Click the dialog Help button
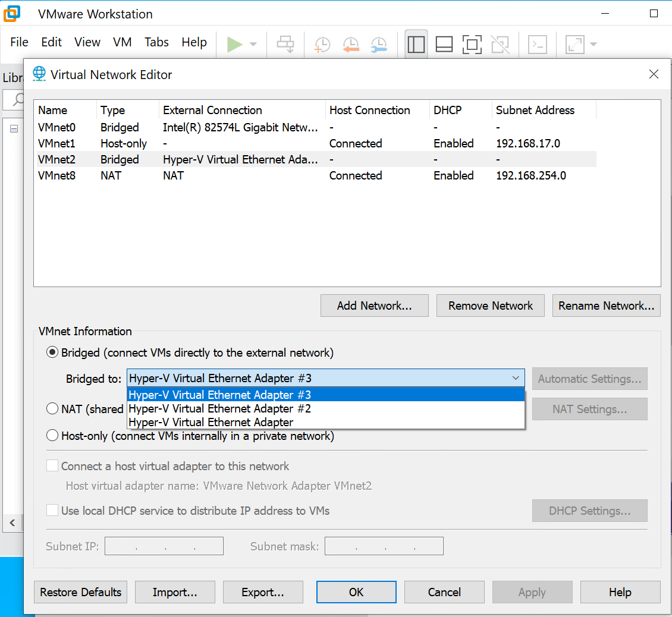This screenshot has width=672, height=617. tap(620, 592)
